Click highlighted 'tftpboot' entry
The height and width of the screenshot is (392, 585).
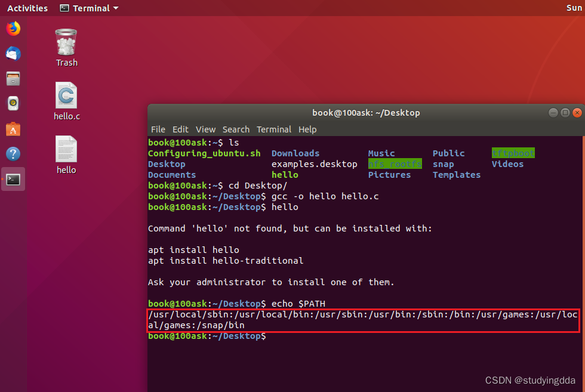click(513, 153)
